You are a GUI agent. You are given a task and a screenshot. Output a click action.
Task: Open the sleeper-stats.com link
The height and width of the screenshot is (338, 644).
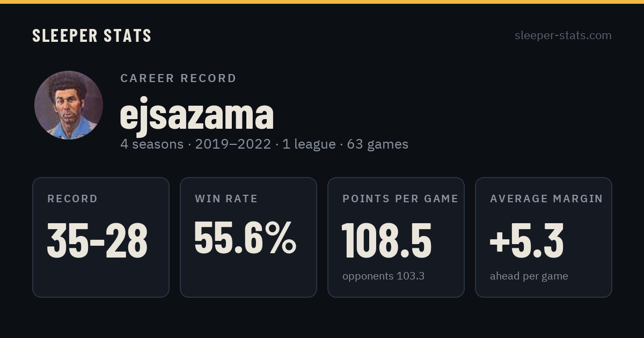tap(563, 35)
